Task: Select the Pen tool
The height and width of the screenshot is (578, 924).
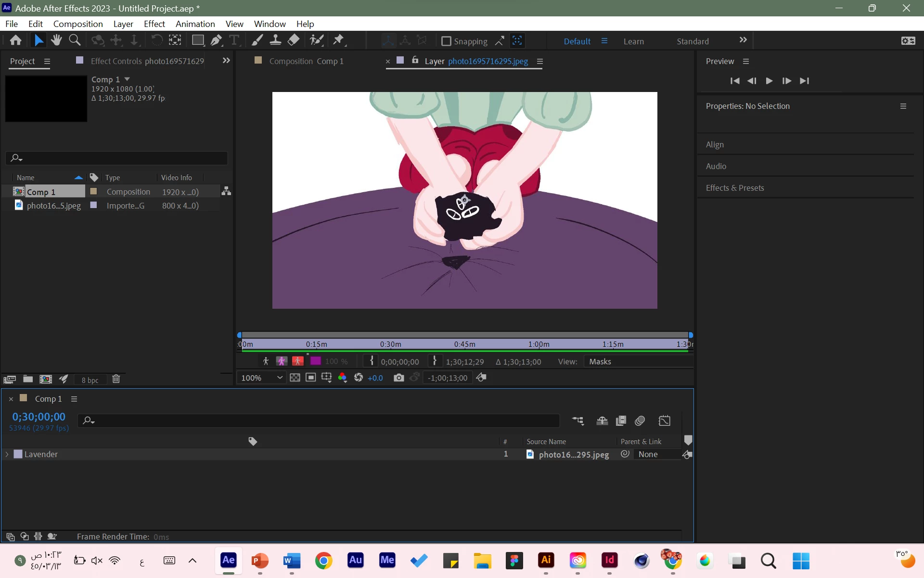Action: pyautogui.click(x=216, y=40)
